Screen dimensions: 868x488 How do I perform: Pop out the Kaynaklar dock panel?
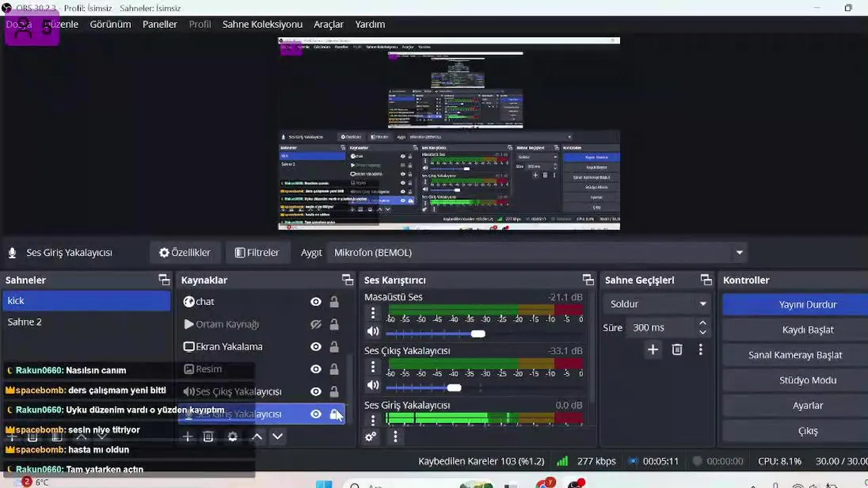(348, 280)
